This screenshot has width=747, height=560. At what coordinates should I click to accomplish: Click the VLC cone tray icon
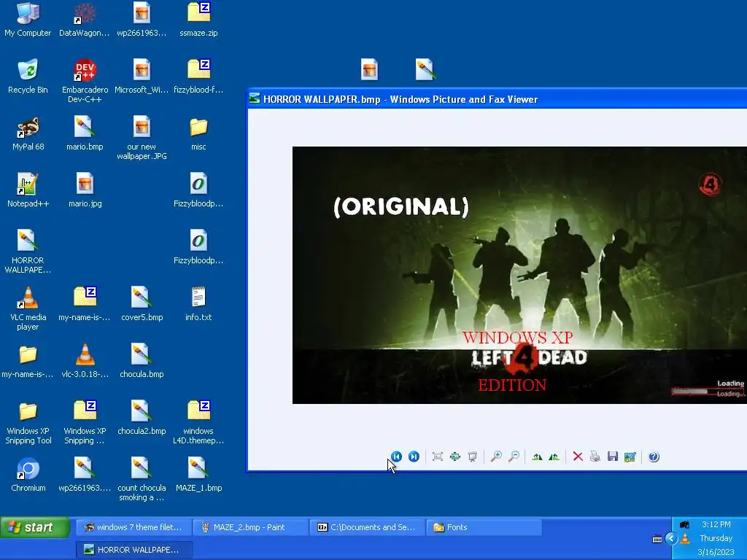click(685, 539)
